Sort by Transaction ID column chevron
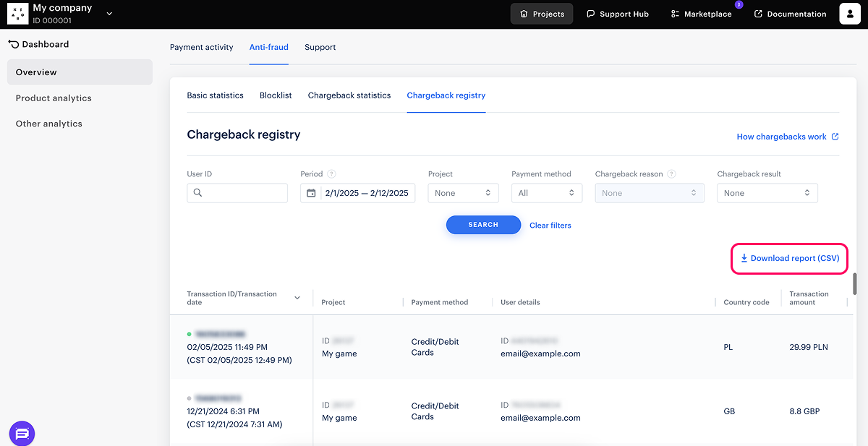 coord(297,299)
